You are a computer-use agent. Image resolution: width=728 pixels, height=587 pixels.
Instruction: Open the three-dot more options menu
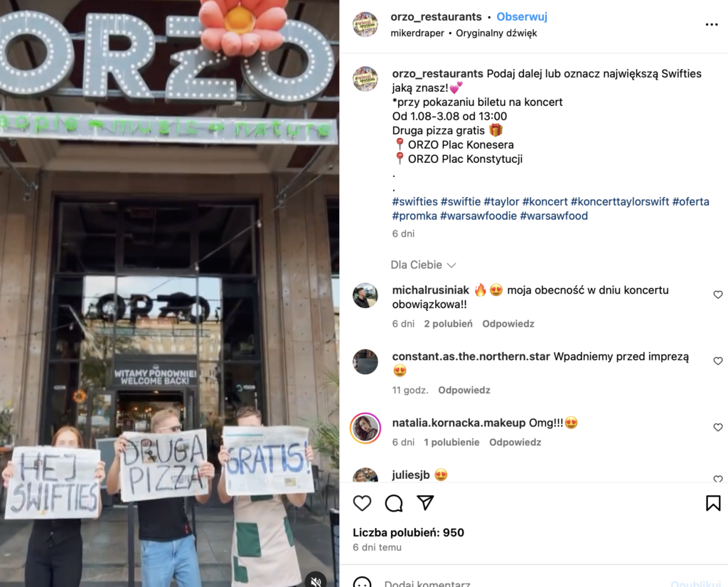(712, 25)
